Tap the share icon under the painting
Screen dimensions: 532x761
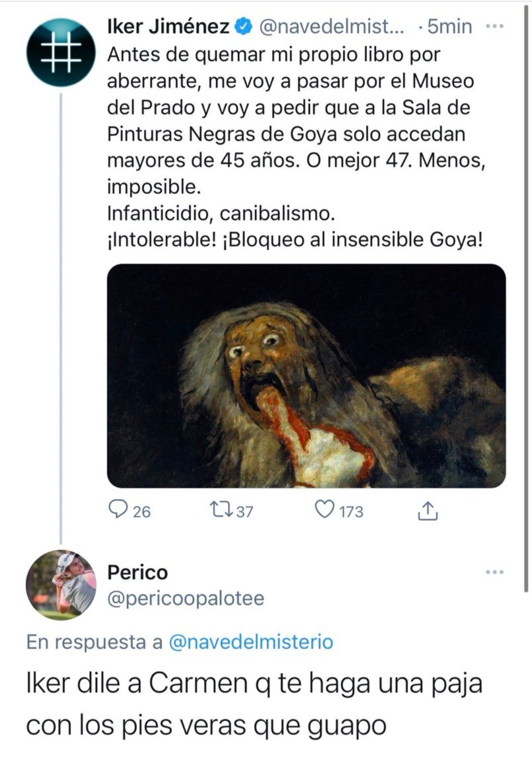click(428, 511)
